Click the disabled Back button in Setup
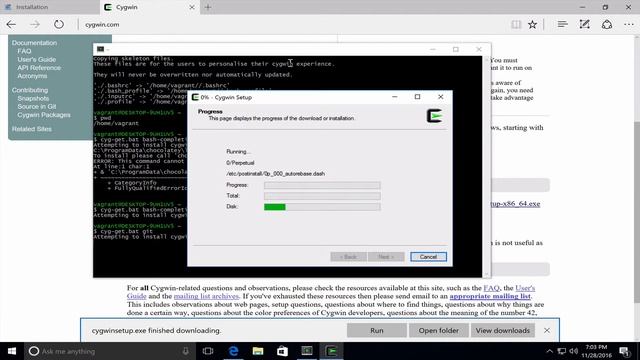The height and width of the screenshot is (360, 640). (x=348, y=257)
